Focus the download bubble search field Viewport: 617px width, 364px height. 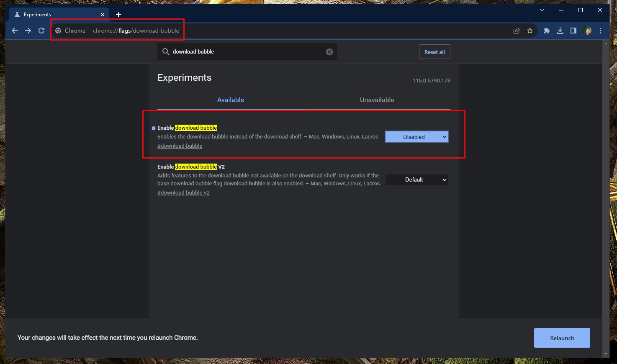(x=247, y=51)
